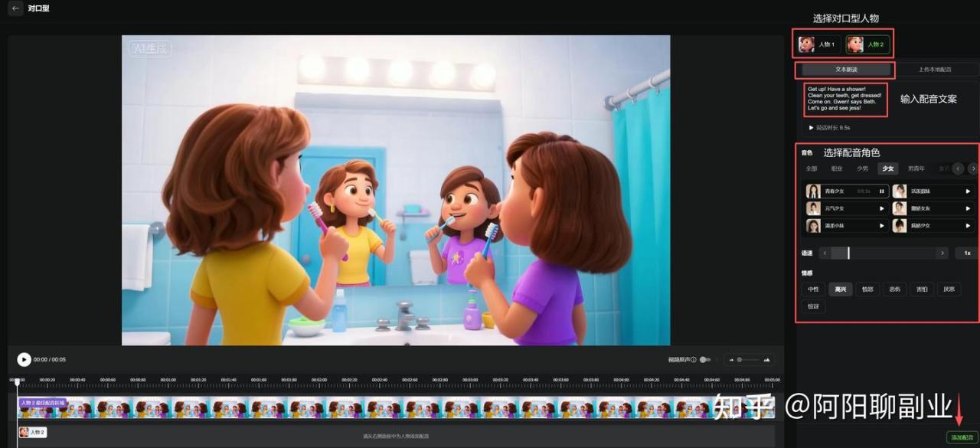Pause the 青春少女 voice sample

881,191
